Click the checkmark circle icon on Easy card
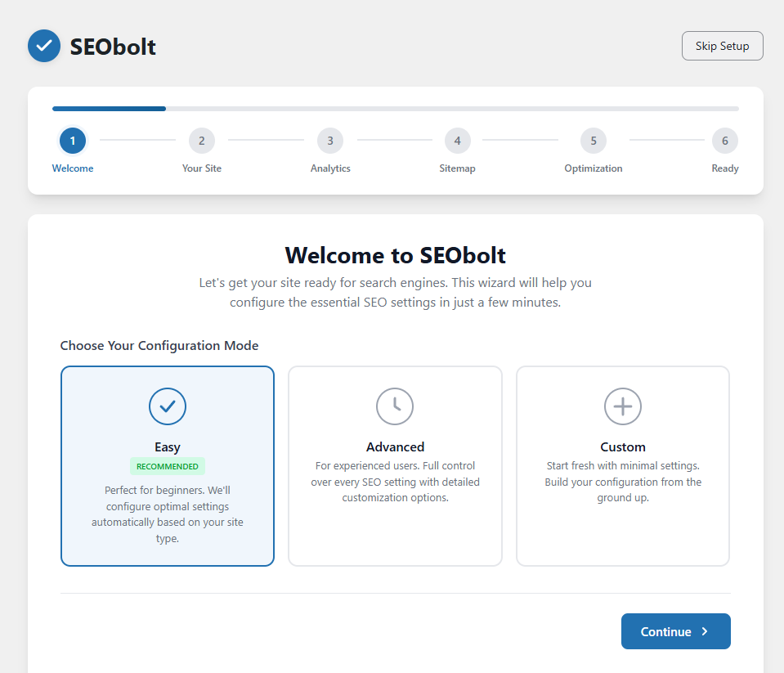784x673 pixels. pyautogui.click(x=168, y=406)
